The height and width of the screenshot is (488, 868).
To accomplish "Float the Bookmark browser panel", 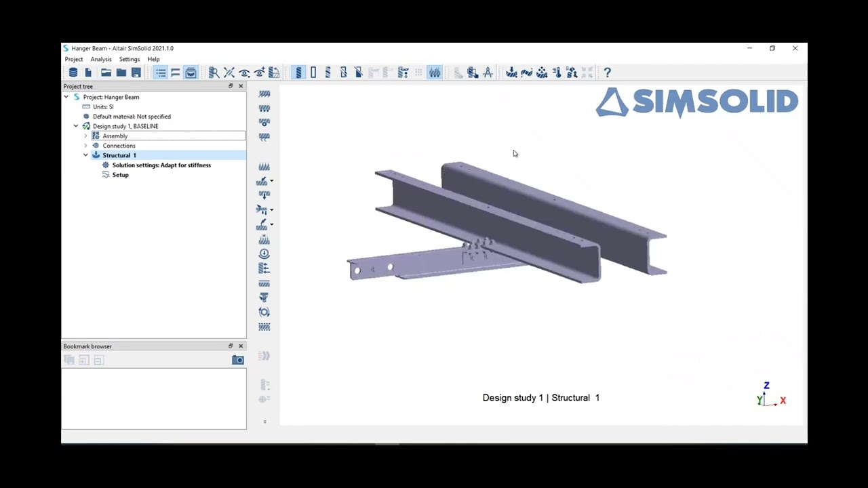I will (231, 346).
